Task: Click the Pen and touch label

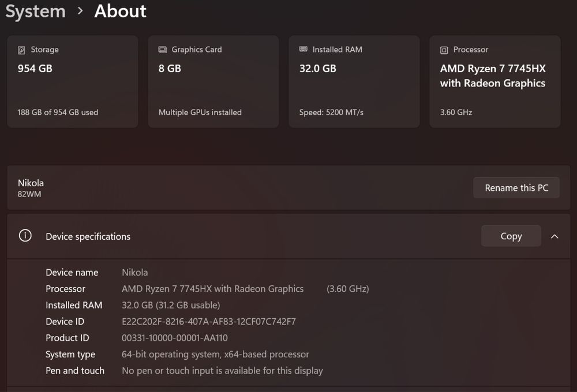Action: coord(75,371)
